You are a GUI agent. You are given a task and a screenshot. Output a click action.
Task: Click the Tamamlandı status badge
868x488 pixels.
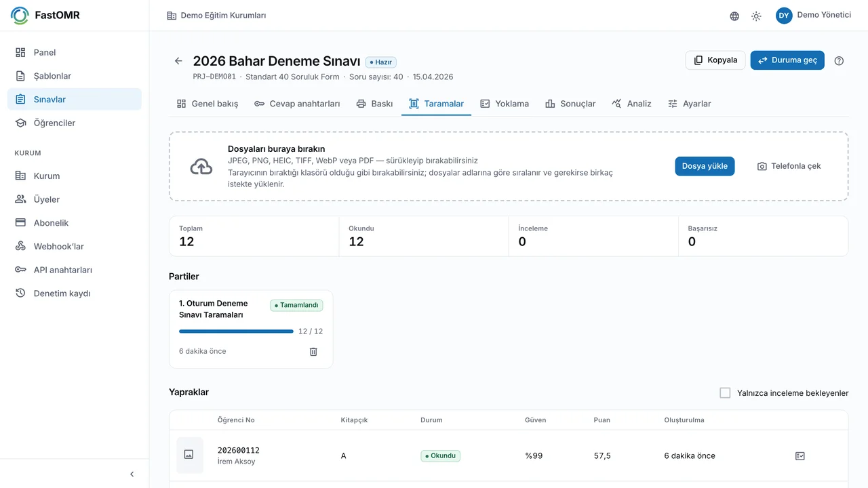pos(296,306)
